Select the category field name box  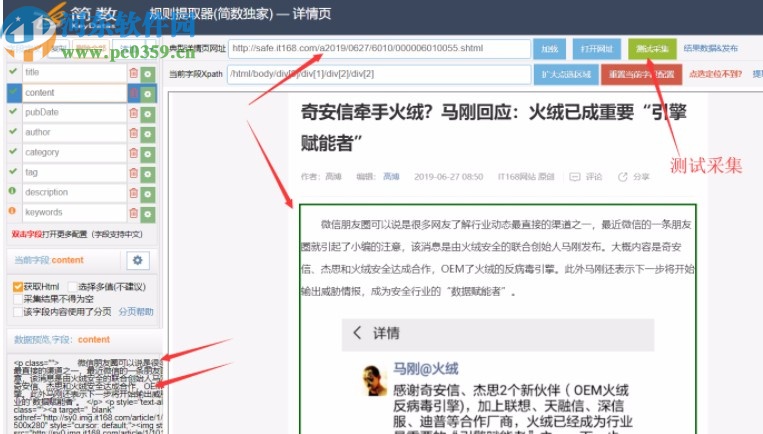(x=74, y=152)
